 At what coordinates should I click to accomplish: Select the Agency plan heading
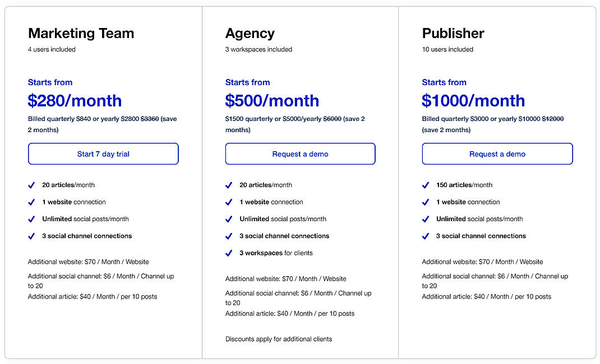point(250,34)
